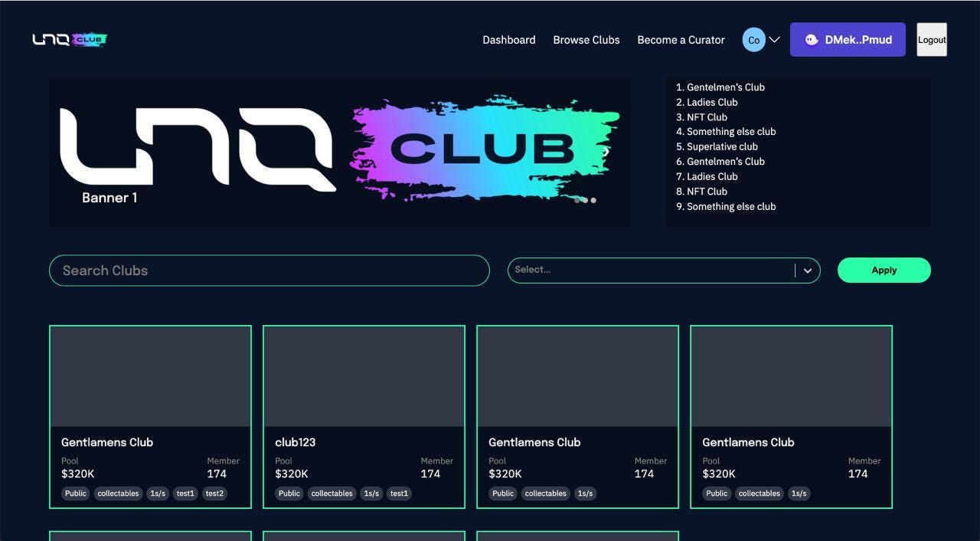
Task: Click the test1 tag on club123 card
Action: click(399, 493)
